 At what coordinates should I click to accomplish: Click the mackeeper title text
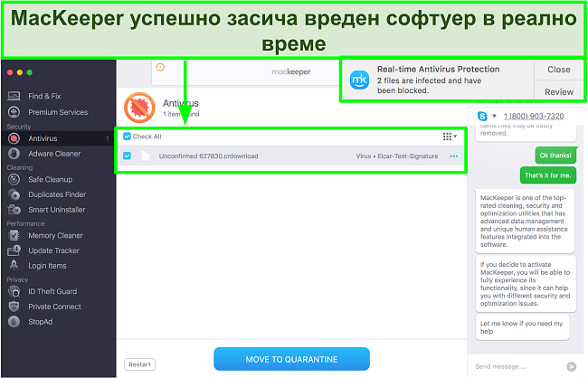291,71
